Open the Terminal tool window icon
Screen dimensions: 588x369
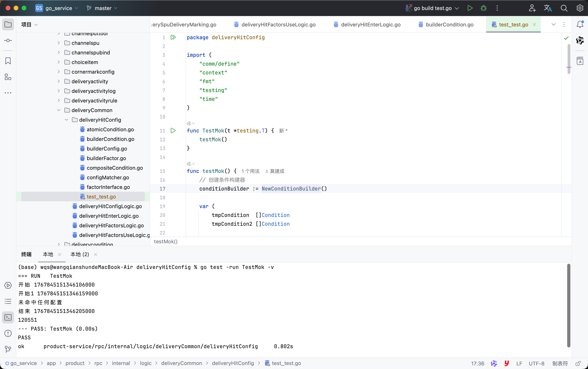(x=8, y=317)
